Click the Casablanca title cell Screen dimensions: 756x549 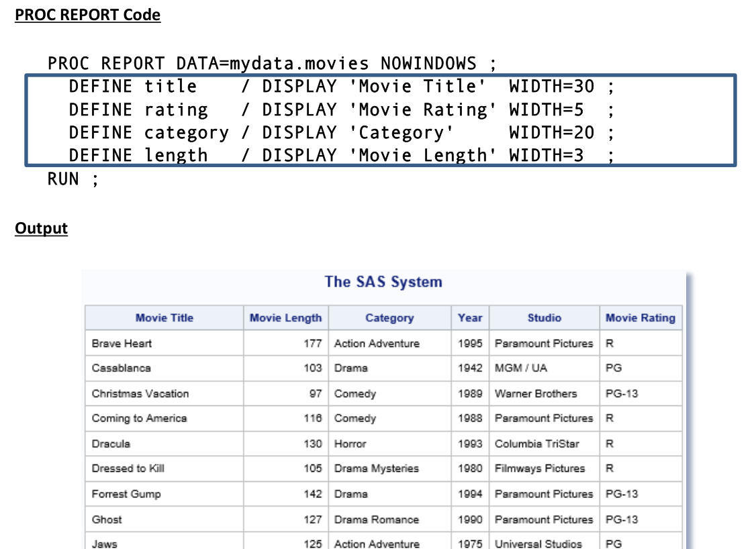(122, 368)
